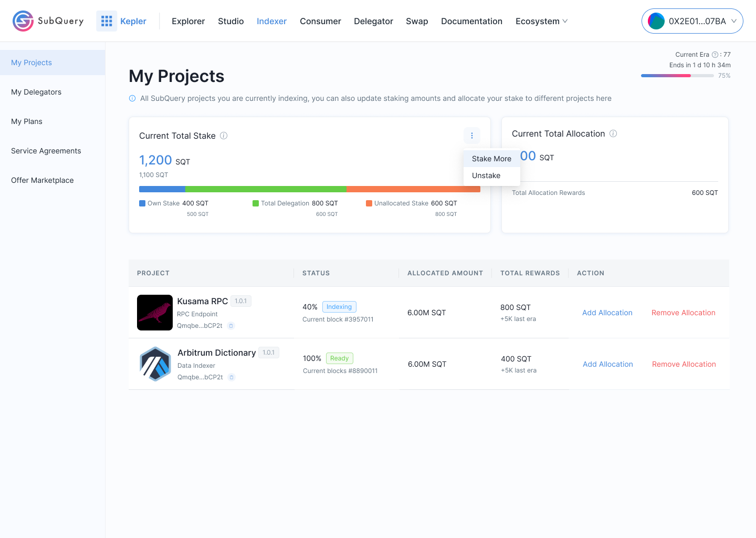Add Allocation for Arbitrum Dictionary
Viewport: 756px width, 538px height.
(608, 364)
